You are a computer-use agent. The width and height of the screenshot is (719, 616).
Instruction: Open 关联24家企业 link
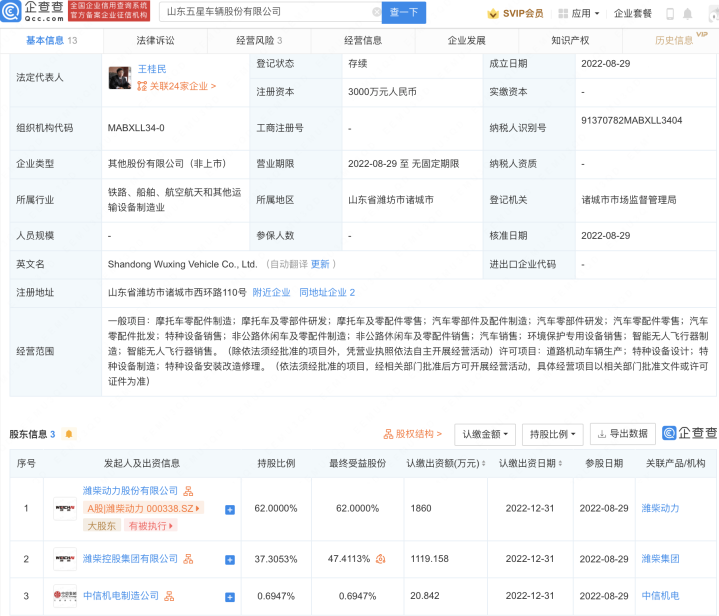point(177,86)
